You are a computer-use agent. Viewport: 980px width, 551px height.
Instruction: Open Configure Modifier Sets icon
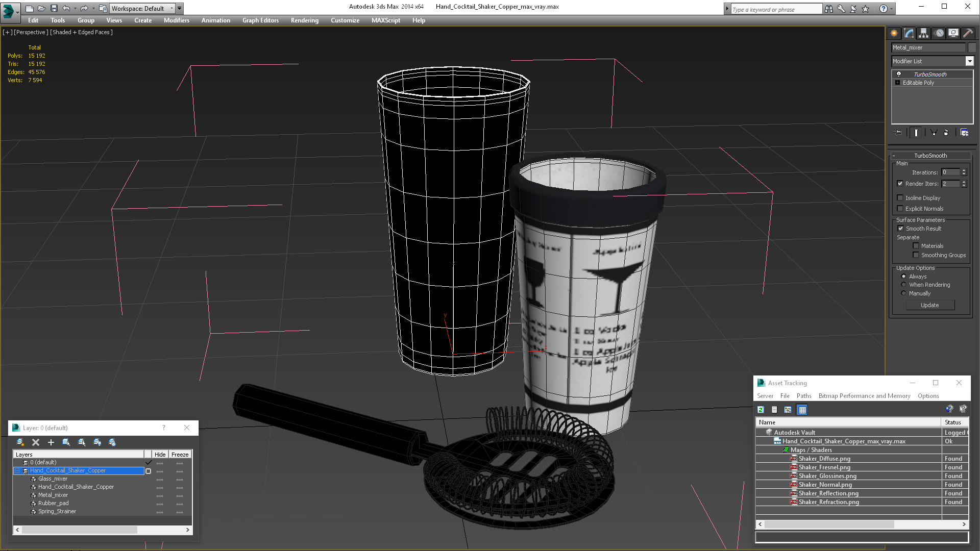pyautogui.click(x=964, y=133)
